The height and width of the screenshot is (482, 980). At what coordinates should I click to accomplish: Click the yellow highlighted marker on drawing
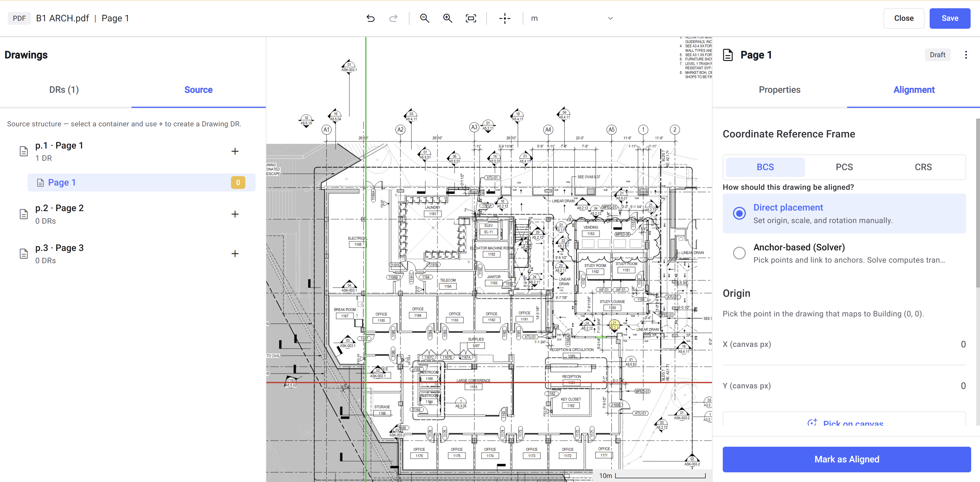[614, 325]
